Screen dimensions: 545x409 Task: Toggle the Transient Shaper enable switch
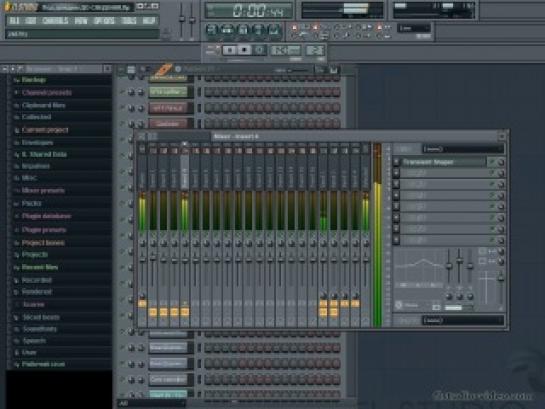click(x=492, y=162)
